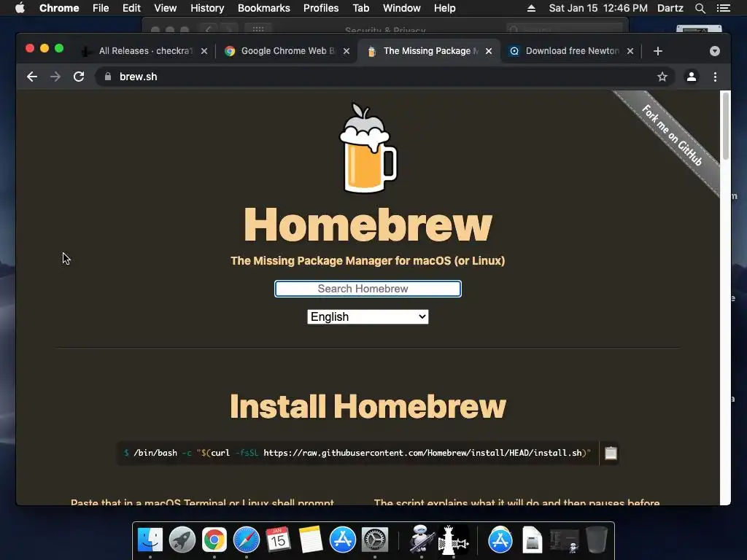Copy the install command with the clipboard icon
The height and width of the screenshot is (560, 747).
point(611,453)
